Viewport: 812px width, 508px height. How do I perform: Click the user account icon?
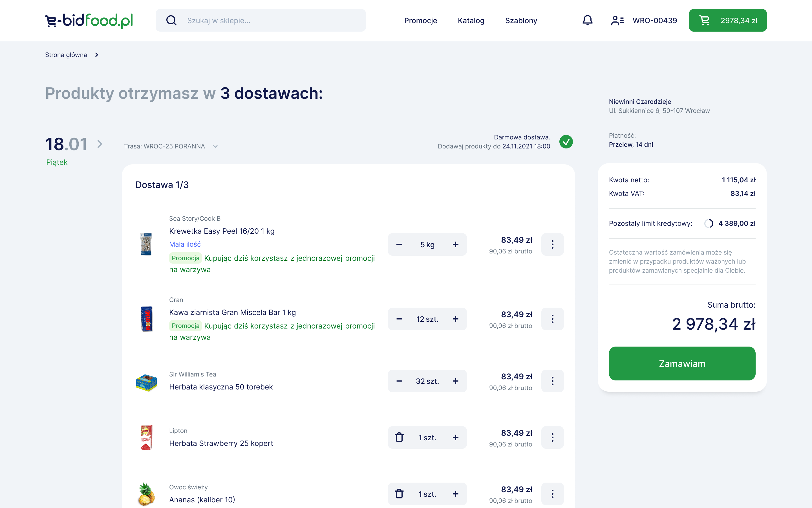[617, 21]
